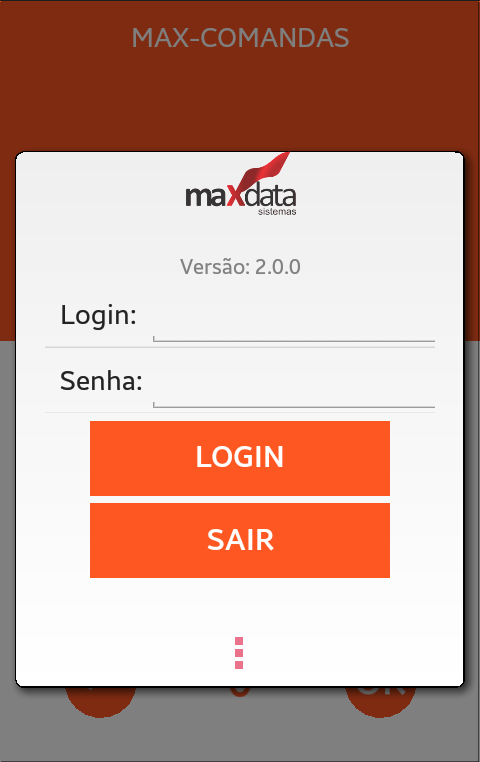Tap the partially hidden OK round button
The height and width of the screenshot is (762, 480).
pyautogui.click(x=380, y=701)
